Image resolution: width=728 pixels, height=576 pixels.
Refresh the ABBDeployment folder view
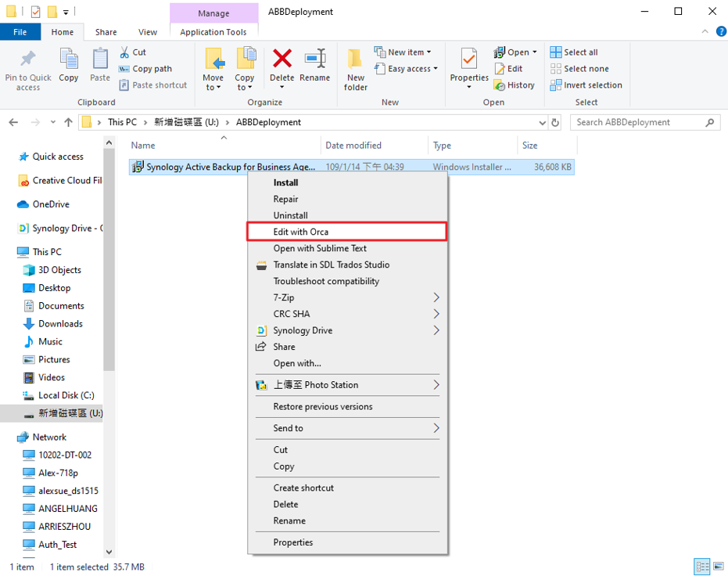point(555,122)
